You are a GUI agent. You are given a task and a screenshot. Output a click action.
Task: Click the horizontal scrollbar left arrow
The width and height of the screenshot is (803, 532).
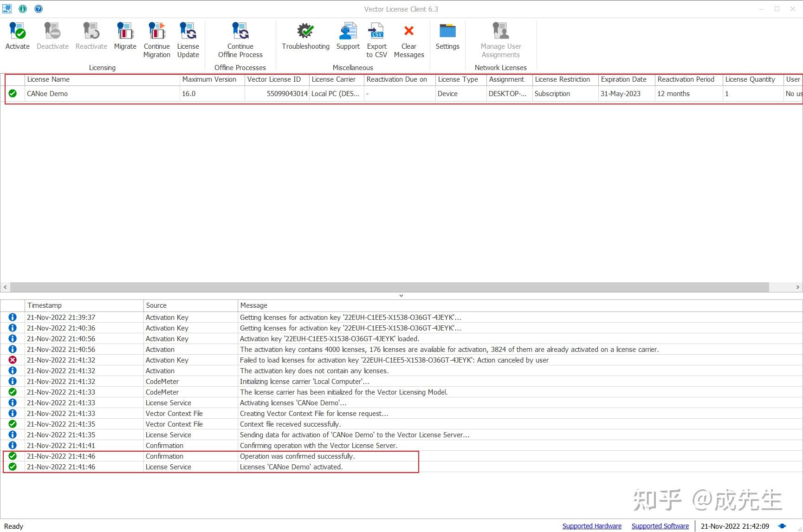[x=5, y=287]
